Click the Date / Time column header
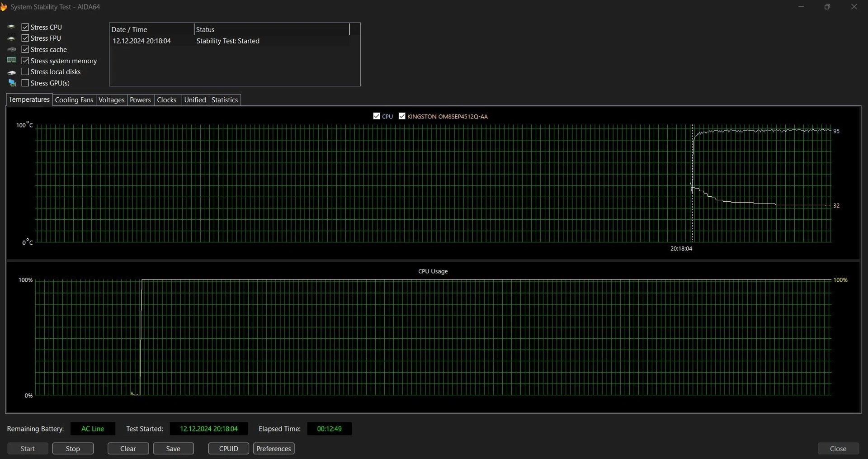 click(151, 29)
